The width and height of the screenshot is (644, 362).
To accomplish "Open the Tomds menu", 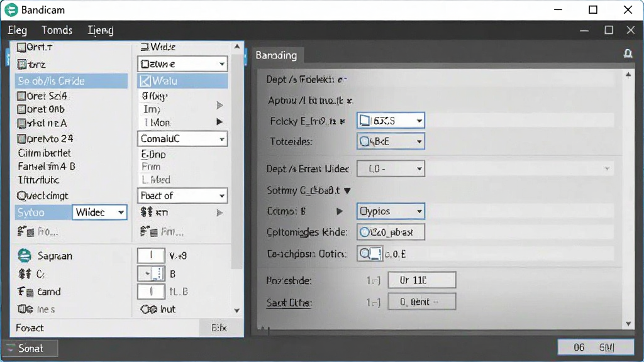I will click(57, 30).
